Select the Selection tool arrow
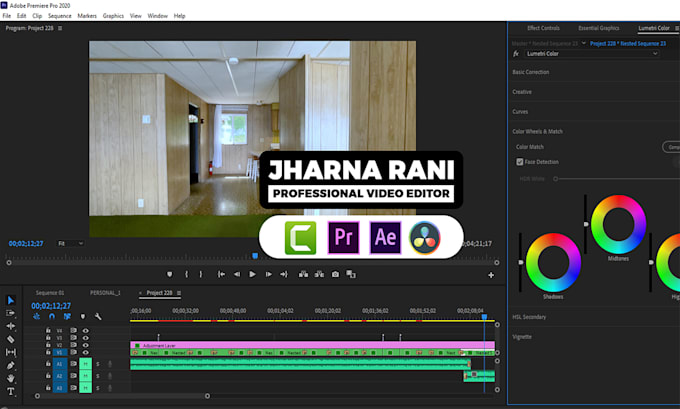The image size is (680, 409). (11, 300)
